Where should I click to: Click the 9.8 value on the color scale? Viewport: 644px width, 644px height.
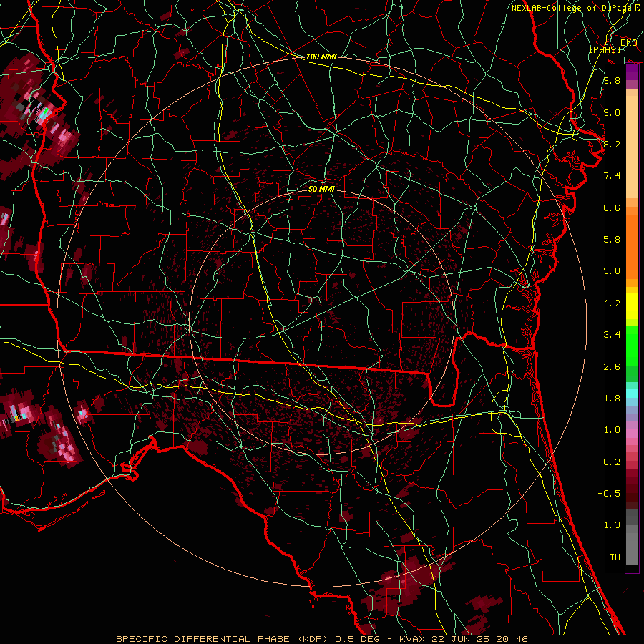pos(612,80)
